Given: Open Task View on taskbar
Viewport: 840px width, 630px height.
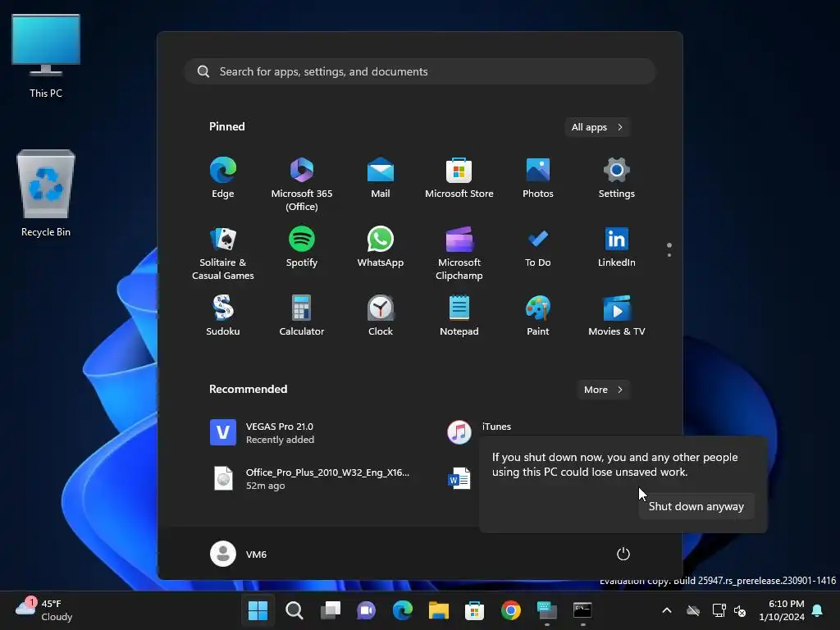Looking at the screenshot, I should click(x=331, y=610).
